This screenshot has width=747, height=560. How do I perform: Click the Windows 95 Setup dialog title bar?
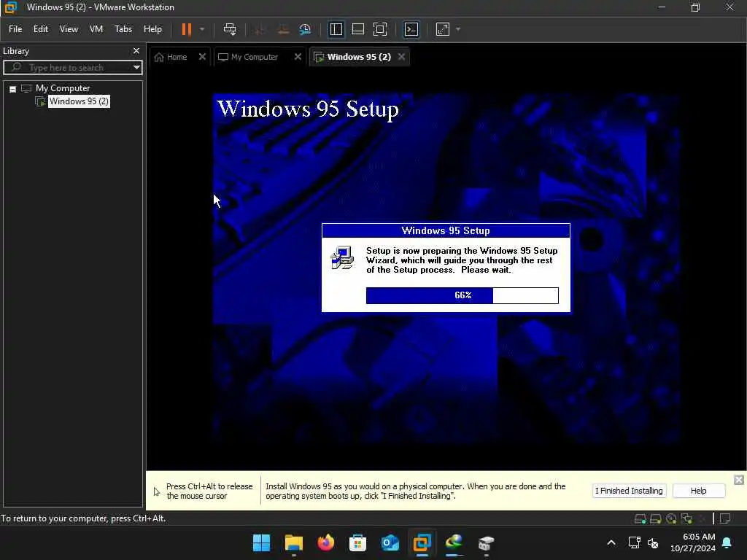(446, 230)
